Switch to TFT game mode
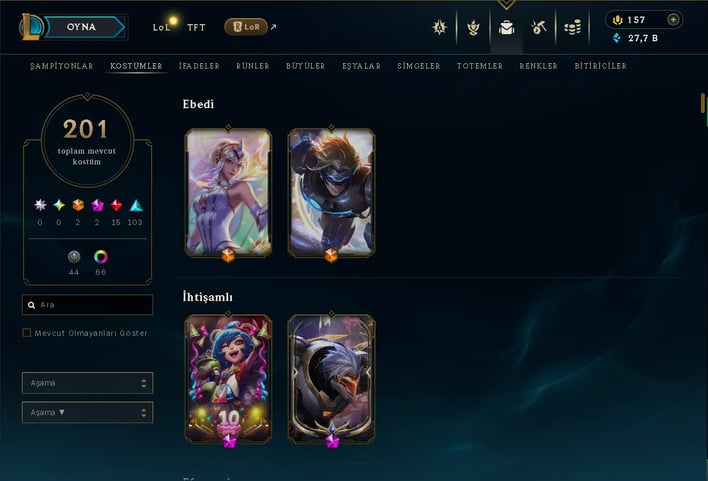708x481 pixels. pos(196,28)
